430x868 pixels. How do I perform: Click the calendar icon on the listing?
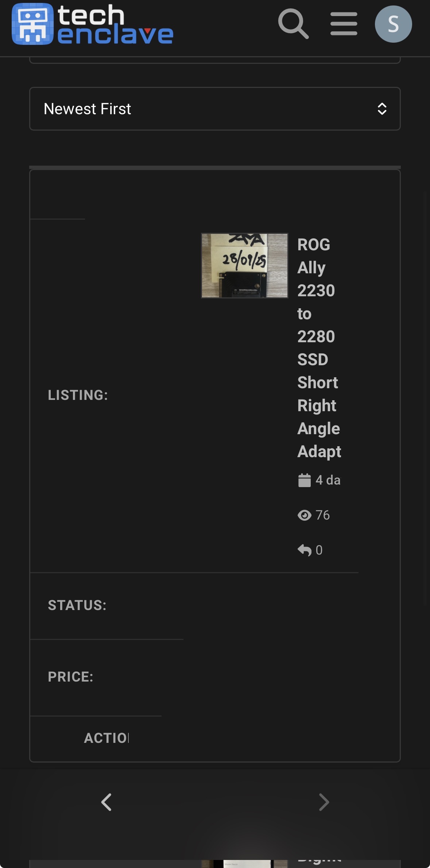pyautogui.click(x=304, y=480)
